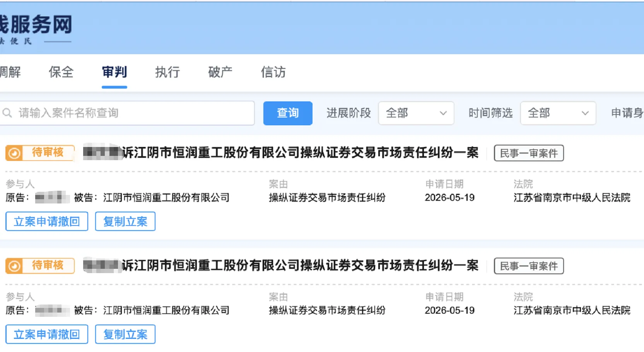Image resolution: width=644 pixels, height=352 pixels.
Task: Expand the 时间筛选 dropdown
Action: pyautogui.click(x=558, y=113)
